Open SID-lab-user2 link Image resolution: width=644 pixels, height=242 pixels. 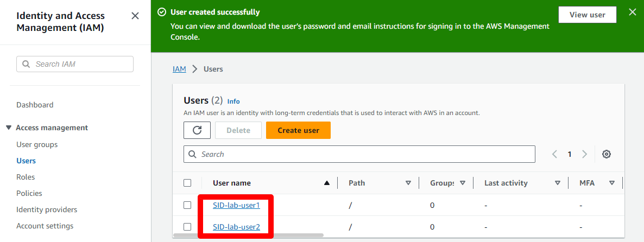pyautogui.click(x=236, y=226)
